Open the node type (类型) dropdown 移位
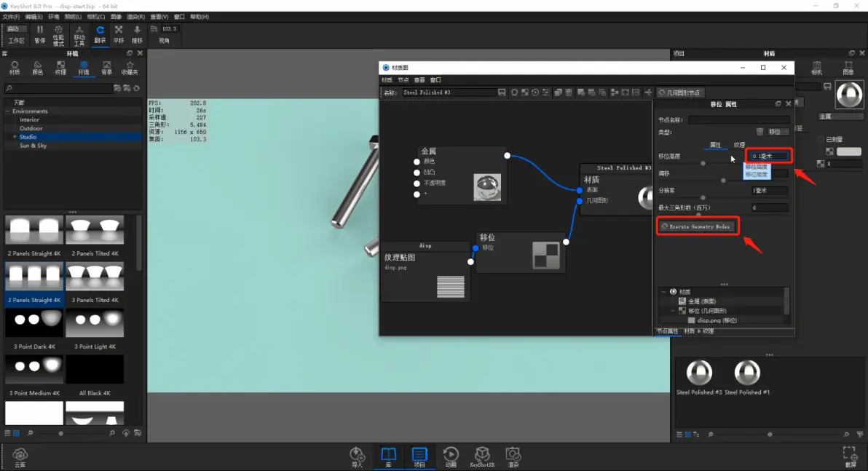 click(778, 132)
